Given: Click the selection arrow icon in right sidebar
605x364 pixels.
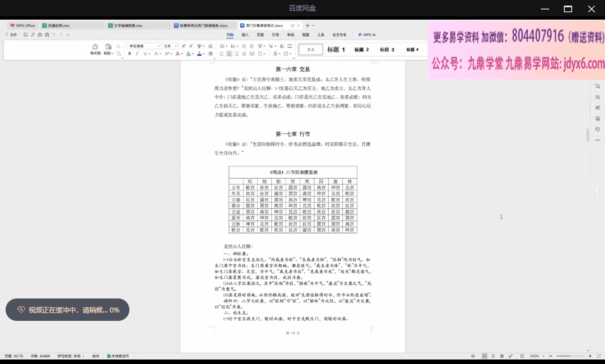Looking at the screenshot, I should pos(598,86).
